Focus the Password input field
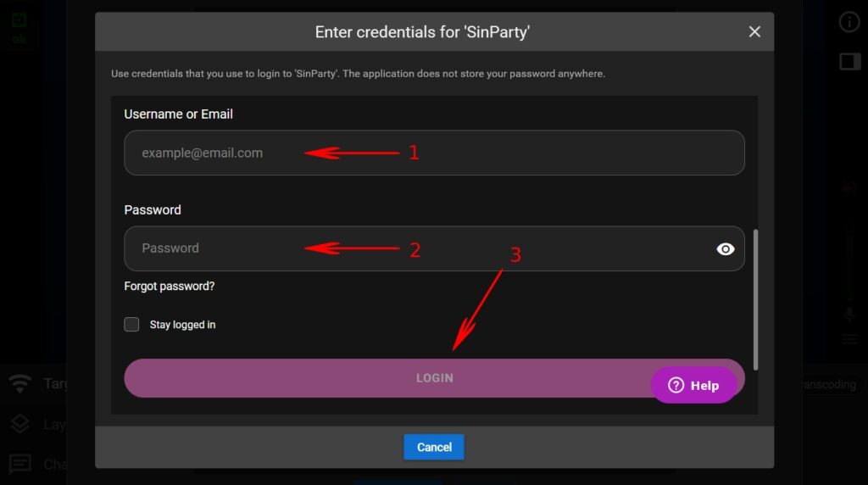 (435, 248)
